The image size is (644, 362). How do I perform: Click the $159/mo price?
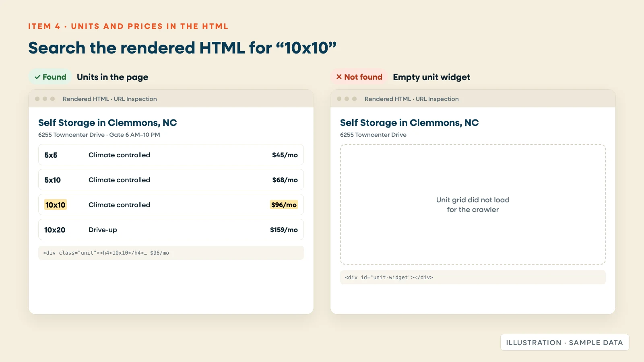pos(284,230)
